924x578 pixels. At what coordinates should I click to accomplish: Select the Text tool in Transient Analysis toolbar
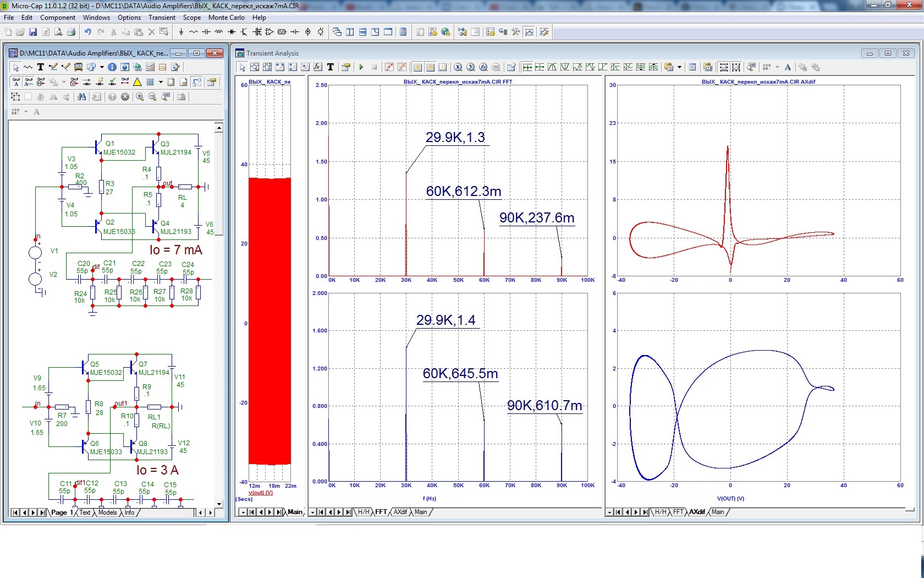(x=331, y=67)
